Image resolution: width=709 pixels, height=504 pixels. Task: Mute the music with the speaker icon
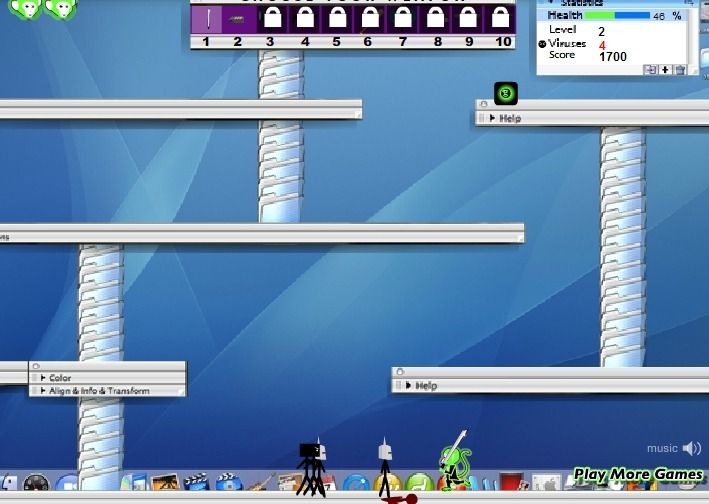point(692,448)
